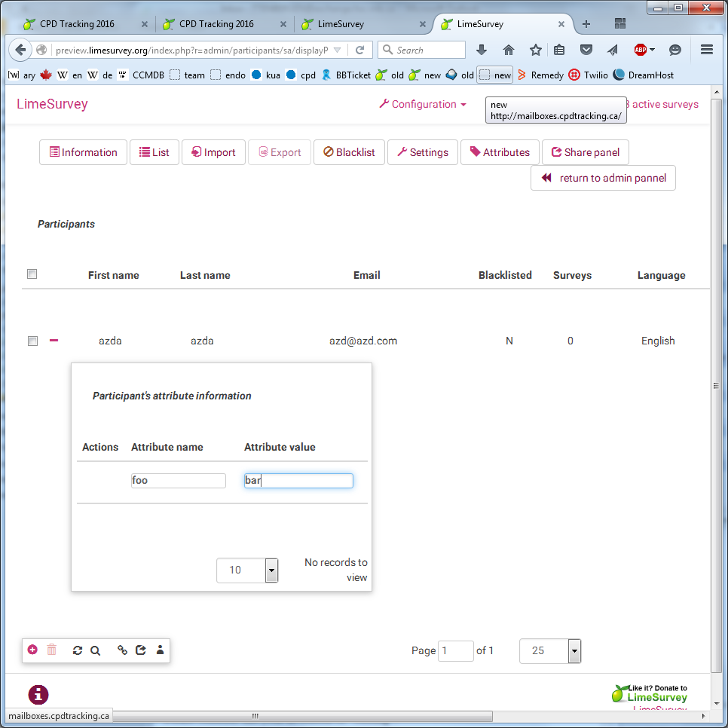
Task: Sort by the Email column header
Action: point(367,275)
